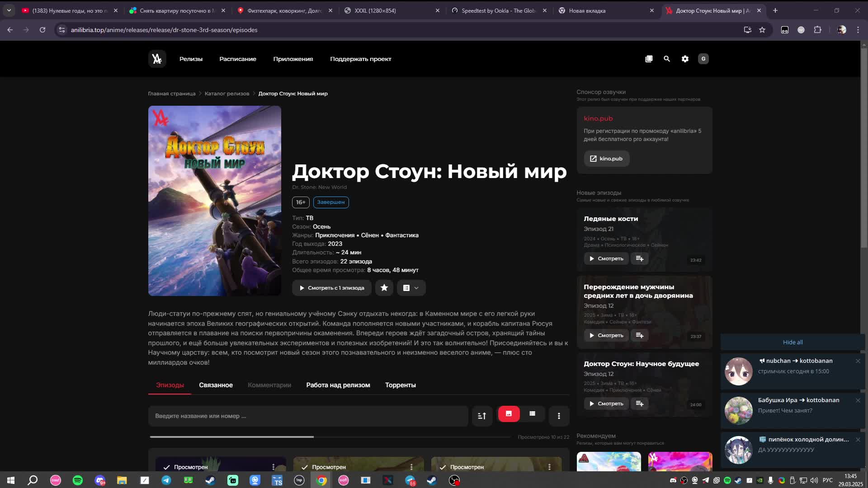Open the nubchan notification message

(793, 371)
